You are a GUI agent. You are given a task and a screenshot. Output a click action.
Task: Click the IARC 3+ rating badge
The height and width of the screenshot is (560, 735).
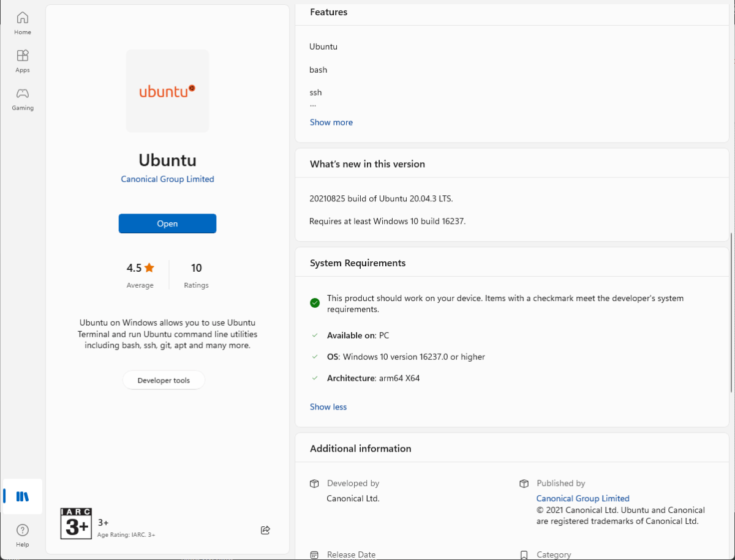[77, 524]
